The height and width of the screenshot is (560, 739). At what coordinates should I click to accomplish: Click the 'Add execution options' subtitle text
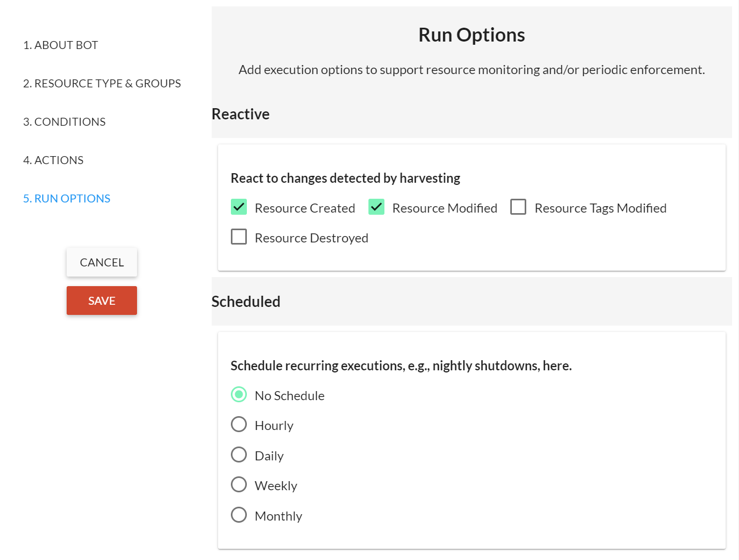(x=472, y=70)
